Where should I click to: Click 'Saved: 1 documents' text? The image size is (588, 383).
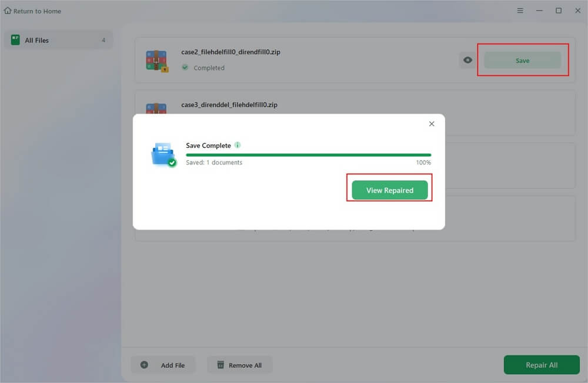pyautogui.click(x=214, y=162)
